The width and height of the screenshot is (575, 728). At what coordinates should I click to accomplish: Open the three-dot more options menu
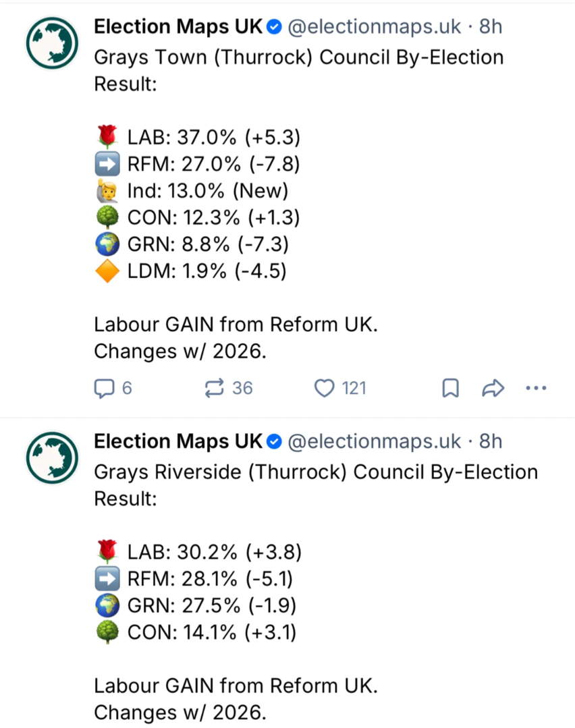[x=536, y=388]
